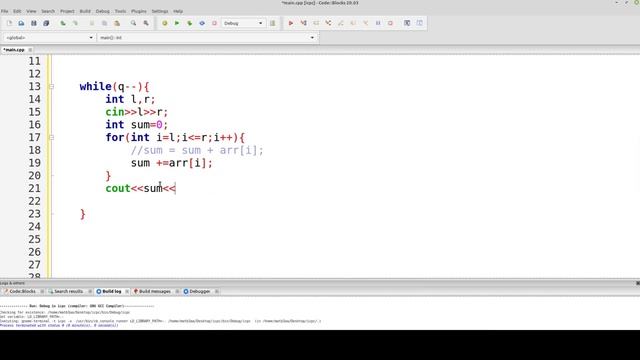This screenshot has width=640, height=360.
Task: Click the Break debugger pause icon
Action: [x=378, y=23]
